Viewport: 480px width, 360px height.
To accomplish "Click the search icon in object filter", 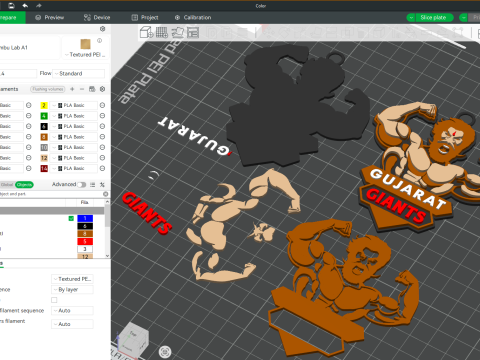I will click(106, 194).
